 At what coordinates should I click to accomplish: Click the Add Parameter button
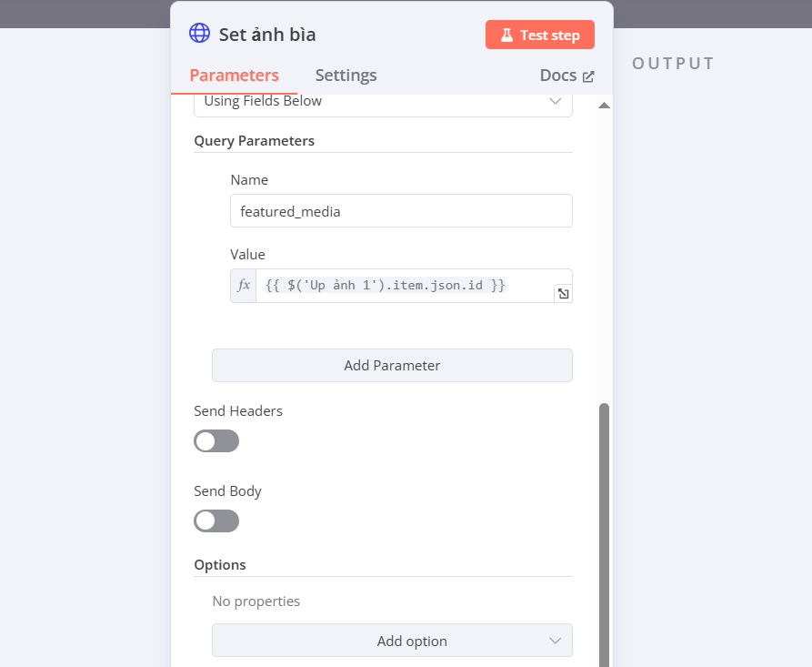(392, 366)
